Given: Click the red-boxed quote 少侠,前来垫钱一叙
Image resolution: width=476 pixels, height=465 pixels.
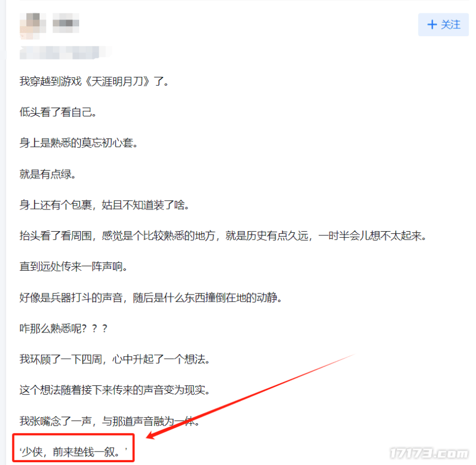Looking at the screenshot, I should click(74, 452).
